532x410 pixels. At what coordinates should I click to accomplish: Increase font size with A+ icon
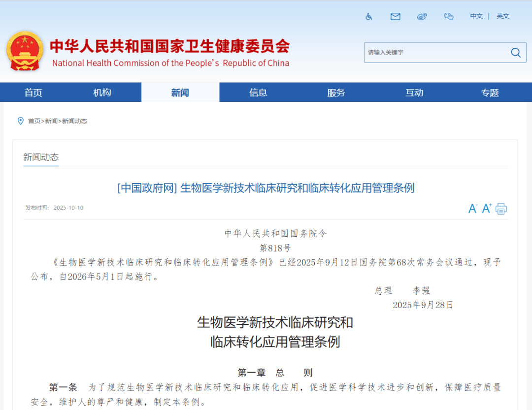pos(487,209)
